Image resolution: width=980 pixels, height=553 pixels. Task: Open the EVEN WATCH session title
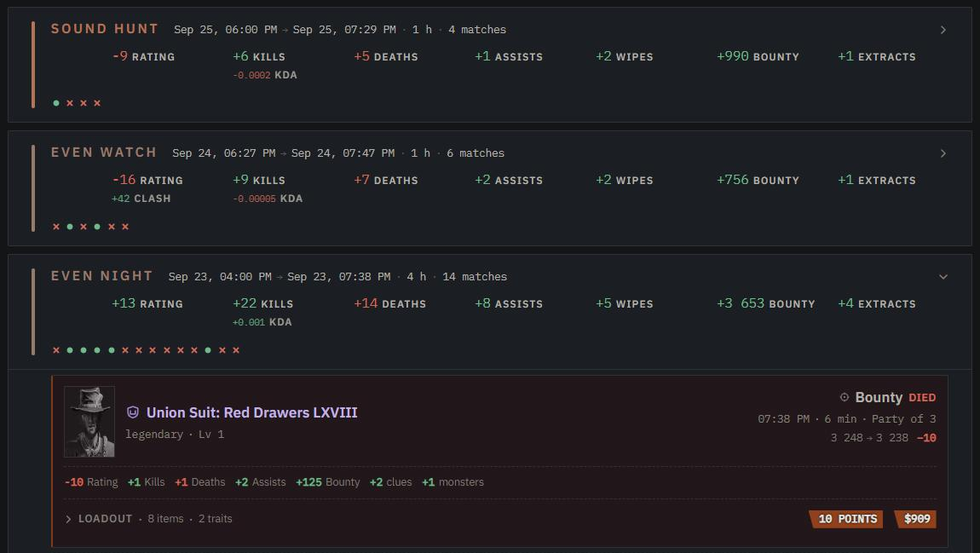pos(104,153)
